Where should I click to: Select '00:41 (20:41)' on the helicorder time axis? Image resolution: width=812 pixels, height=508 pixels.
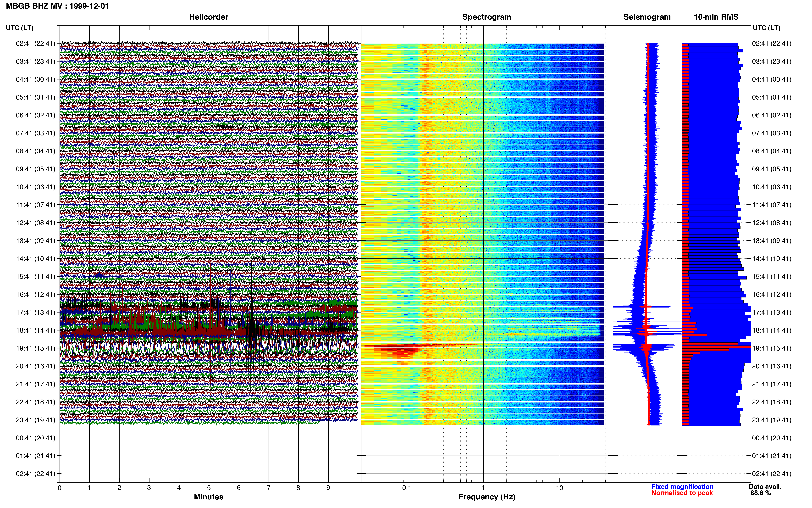(36, 438)
